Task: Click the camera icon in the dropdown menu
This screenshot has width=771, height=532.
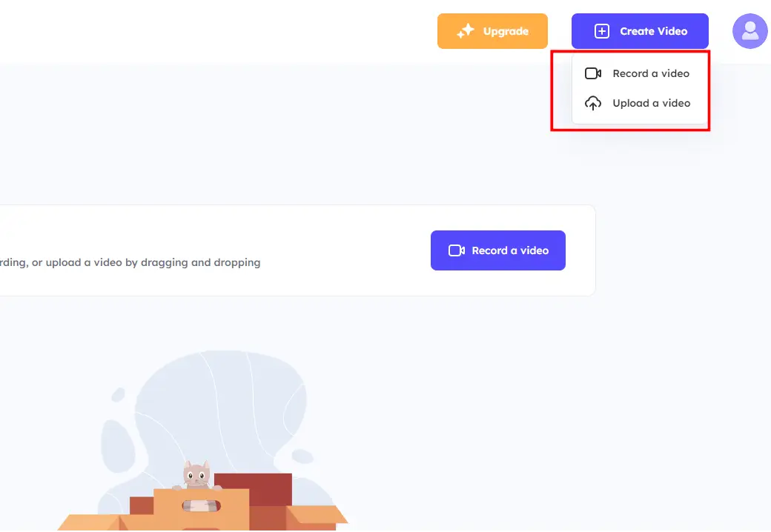Action: (x=593, y=73)
